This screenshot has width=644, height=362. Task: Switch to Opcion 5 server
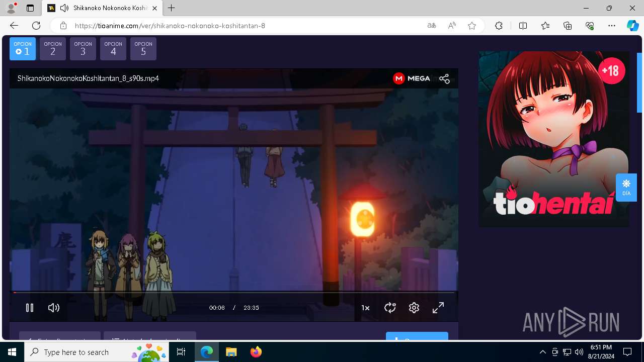(143, 49)
